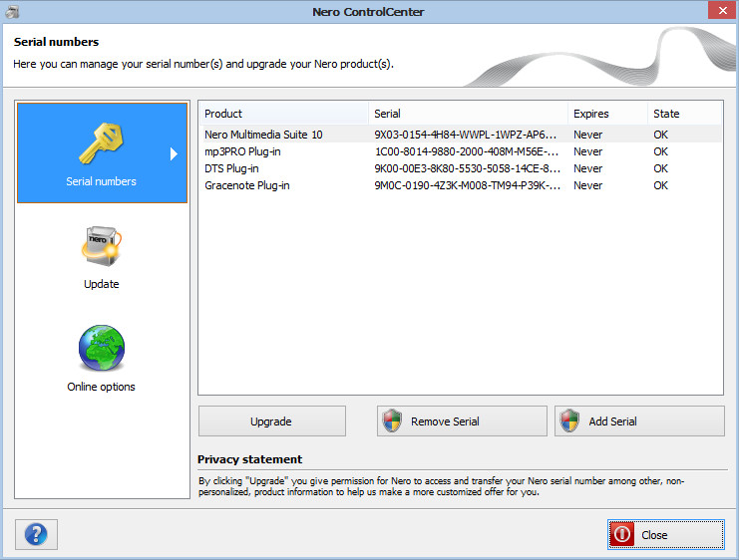Click OK state of Nero Multimedia Suite row
Viewport: 739px width, 560px height.
tap(661, 135)
